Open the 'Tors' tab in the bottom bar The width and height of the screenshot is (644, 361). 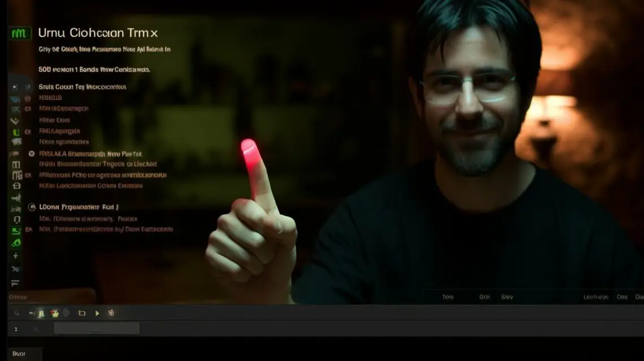pyautogui.click(x=448, y=297)
